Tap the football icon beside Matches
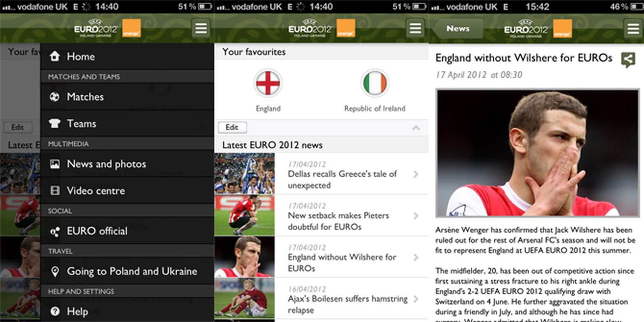Screen dimensions: 644x322 click(55, 97)
